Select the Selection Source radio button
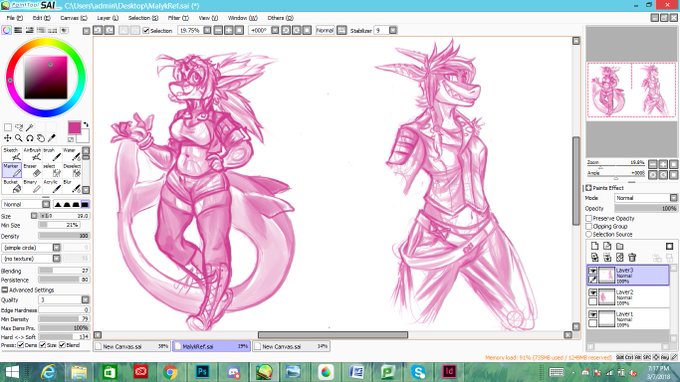680x382 pixels. [589, 234]
